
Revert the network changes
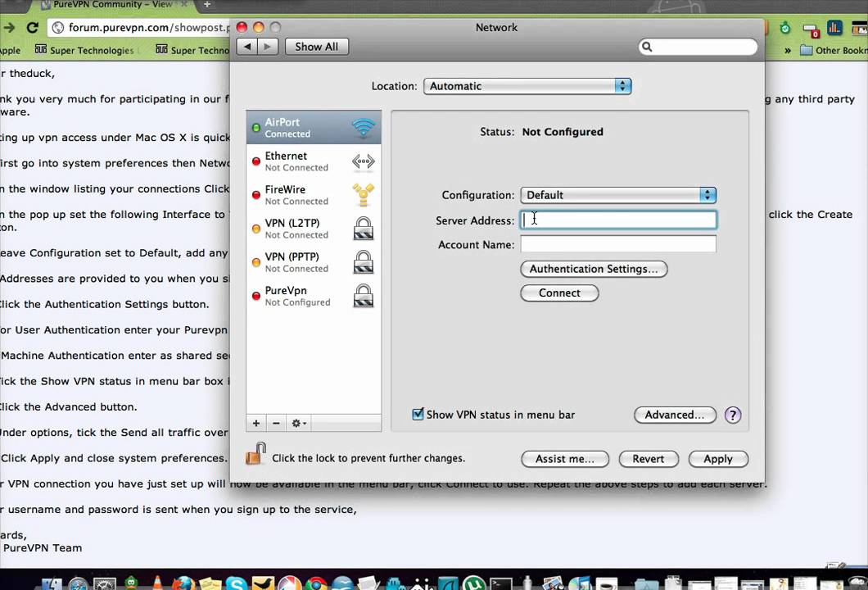pyautogui.click(x=649, y=459)
